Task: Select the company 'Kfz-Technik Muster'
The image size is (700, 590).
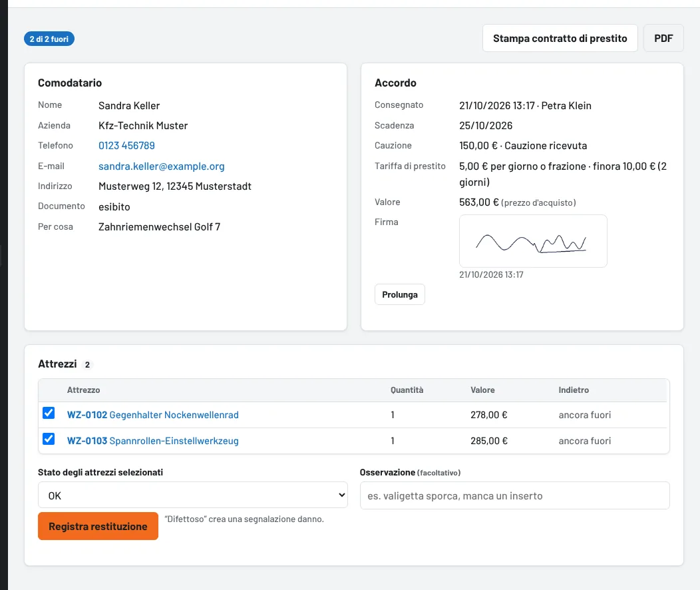Action: pyautogui.click(x=143, y=125)
